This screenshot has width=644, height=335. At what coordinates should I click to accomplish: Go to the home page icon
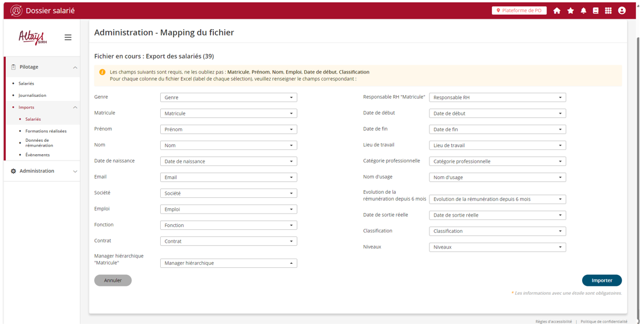pyautogui.click(x=556, y=11)
